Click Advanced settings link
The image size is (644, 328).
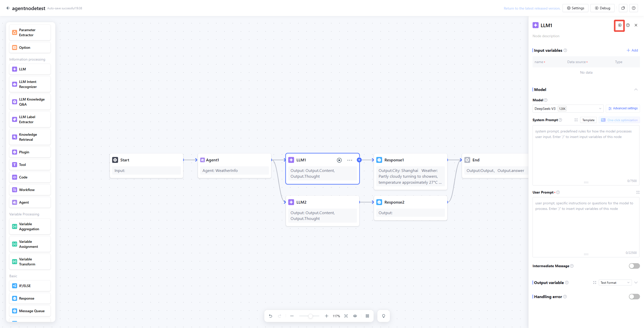tap(623, 108)
